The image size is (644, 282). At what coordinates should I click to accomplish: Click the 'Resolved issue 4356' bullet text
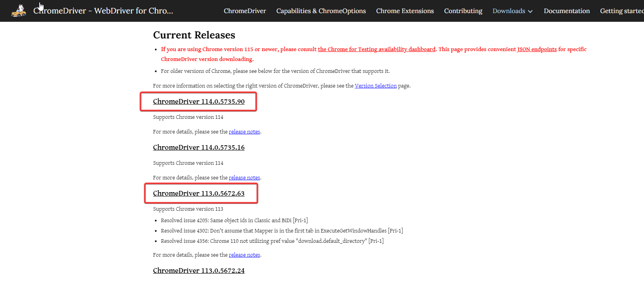pos(272,241)
